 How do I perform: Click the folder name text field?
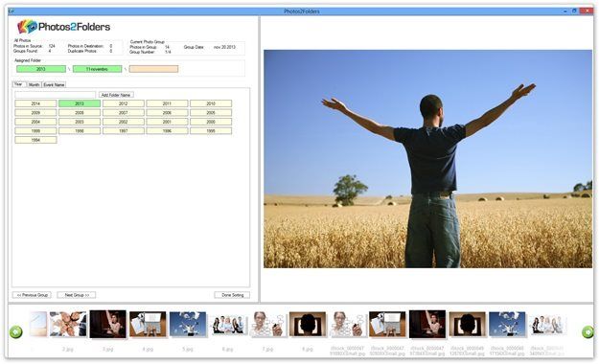tap(55, 94)
